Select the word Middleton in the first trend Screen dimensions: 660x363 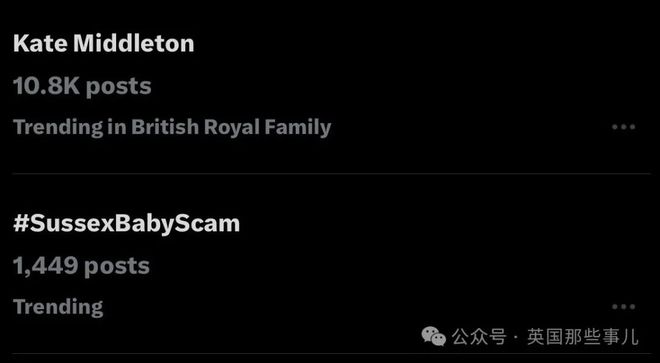pos(133,43)
